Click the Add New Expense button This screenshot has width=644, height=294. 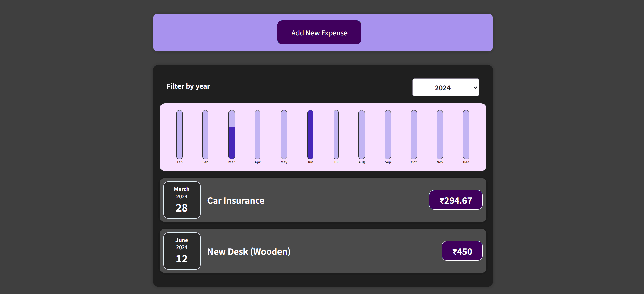319,33
